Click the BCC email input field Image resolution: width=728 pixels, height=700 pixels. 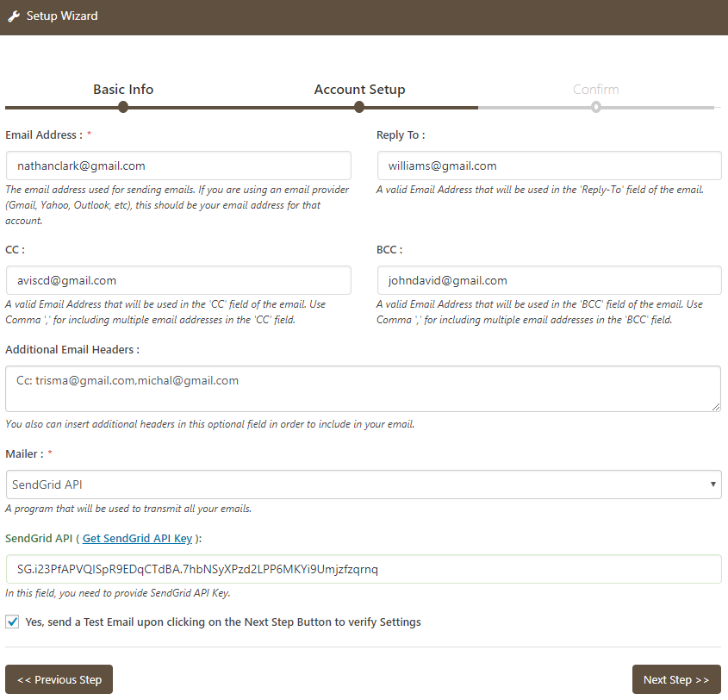pos(549,280)
